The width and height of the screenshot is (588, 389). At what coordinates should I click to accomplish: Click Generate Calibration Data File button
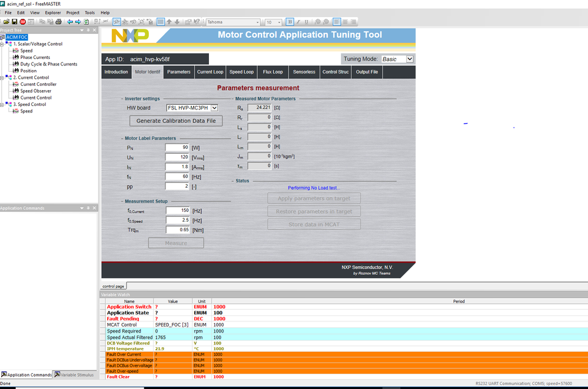[x=176, y=121]
